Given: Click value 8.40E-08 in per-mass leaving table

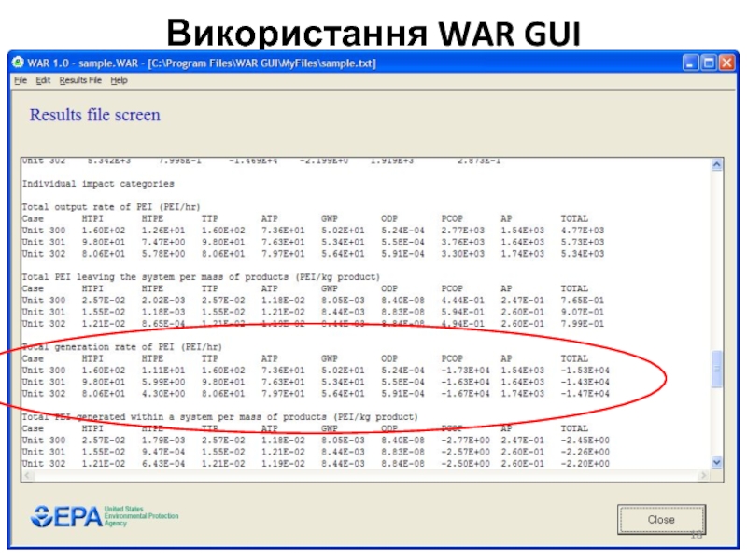Looking at the screenshot, I should point(402,301).
